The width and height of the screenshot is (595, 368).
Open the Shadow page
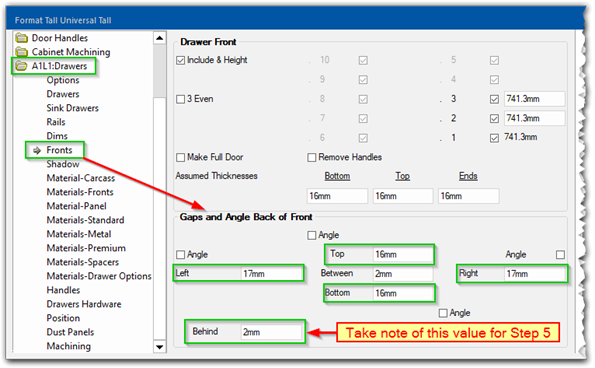click(x=63, y=164)
